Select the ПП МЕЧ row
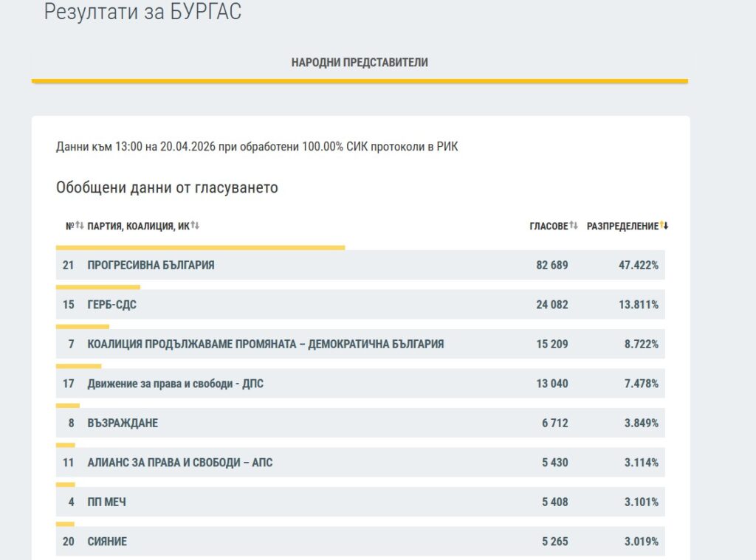The height and width of the screenshot is (560, 756). (107, 502)
